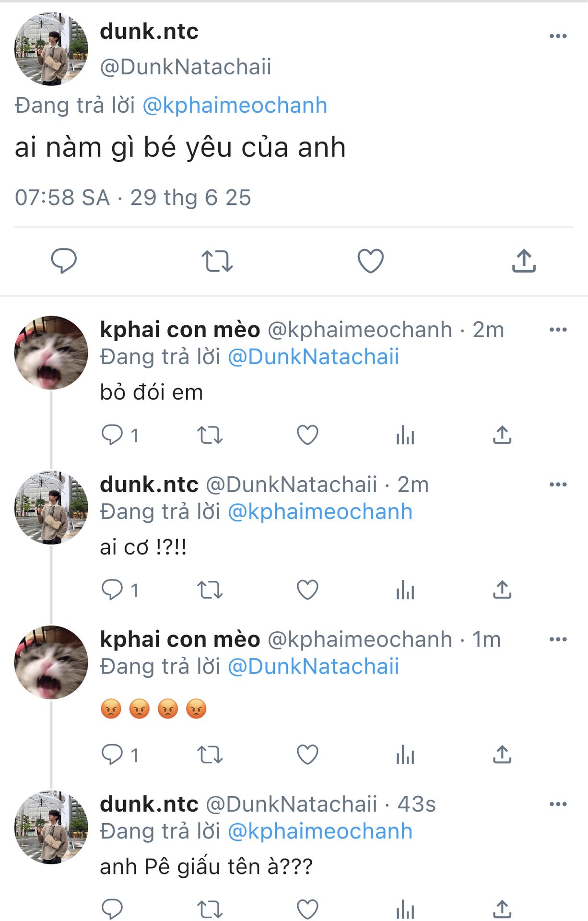588x921 pixels.
Task: Retweet the 'ai cơ !?!!' reply
Action: coord(210,590)
